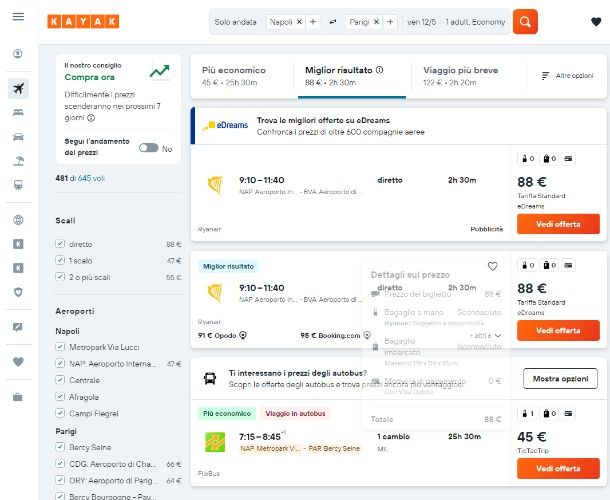This screenshot has height=500, width=610.
Task: Save Miglior risultato flight with heart icon
Action: click(493, 266)
